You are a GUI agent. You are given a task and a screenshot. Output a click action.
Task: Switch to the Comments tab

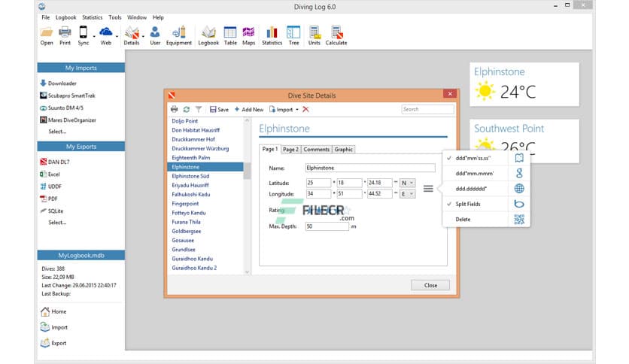point(316,149)
